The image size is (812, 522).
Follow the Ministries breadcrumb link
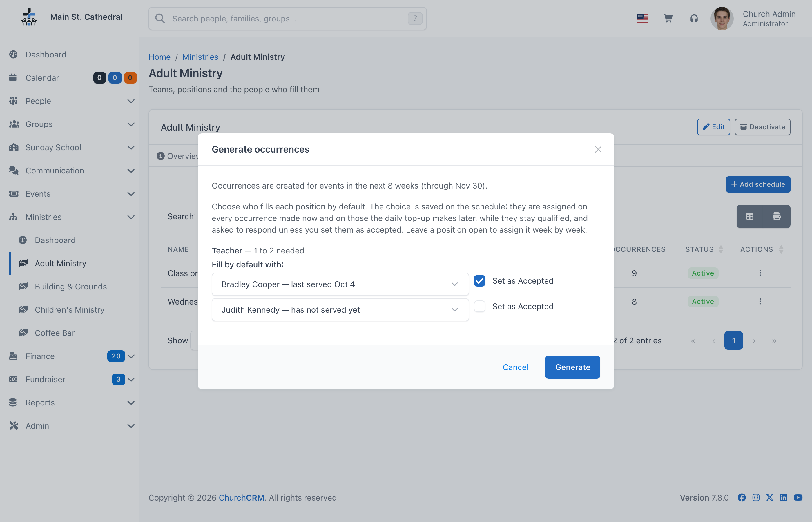tap(200, 57)
